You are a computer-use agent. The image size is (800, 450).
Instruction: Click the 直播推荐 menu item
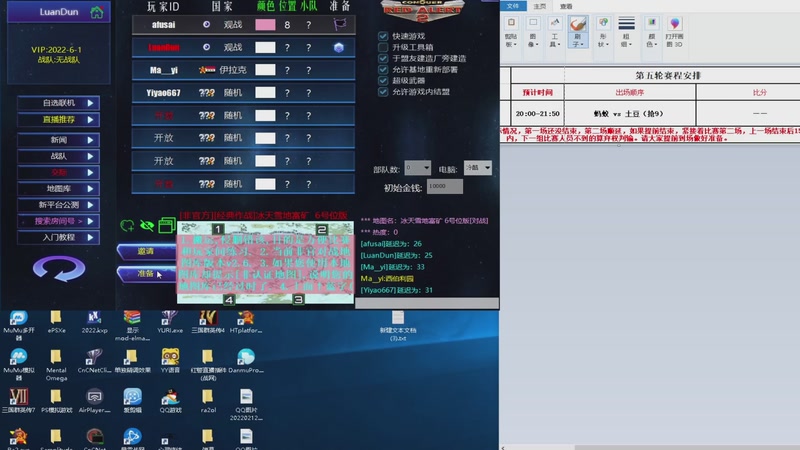click(x=59, y=119)
